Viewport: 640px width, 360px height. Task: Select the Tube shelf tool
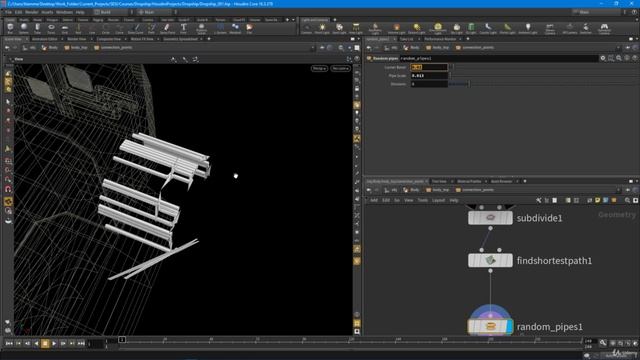[37, 29]
